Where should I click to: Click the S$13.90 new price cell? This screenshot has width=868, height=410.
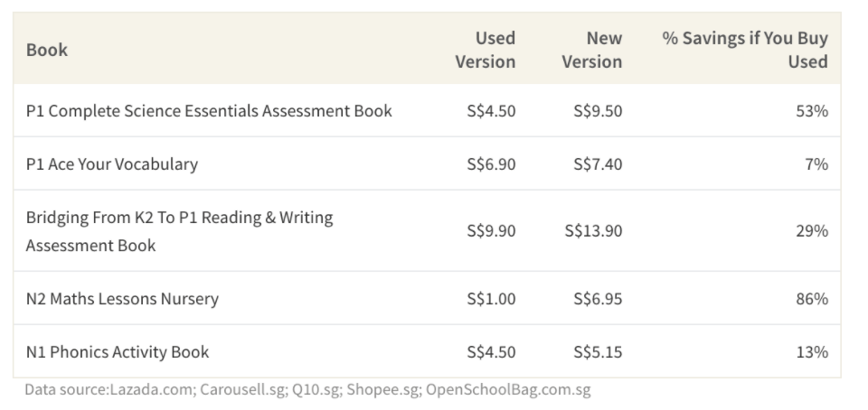(x=593, y=231)
